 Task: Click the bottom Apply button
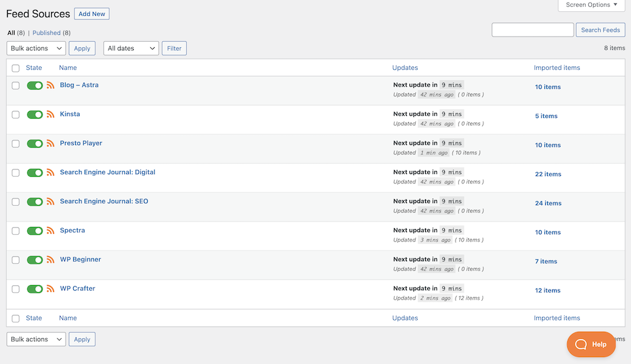coord(82,339)
